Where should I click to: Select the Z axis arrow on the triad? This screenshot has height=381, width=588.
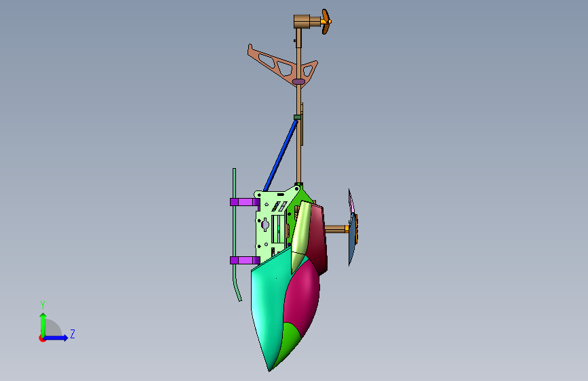[x=56, y=338]
